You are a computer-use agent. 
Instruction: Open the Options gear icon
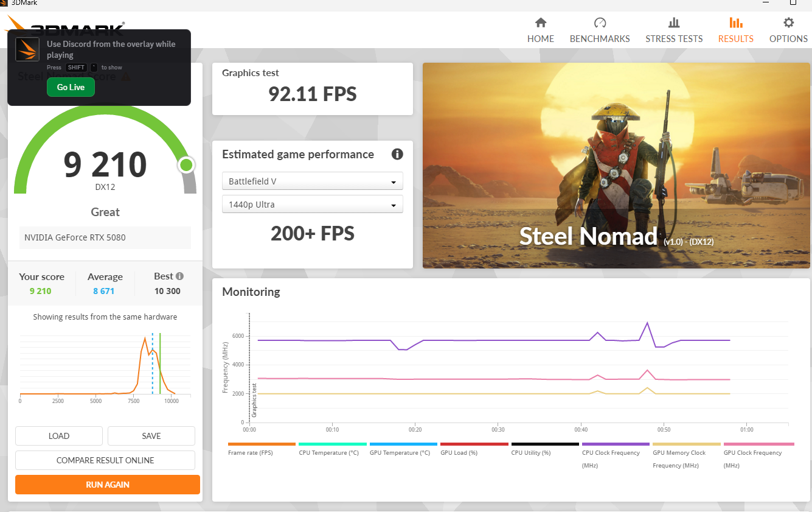point(788,23)
